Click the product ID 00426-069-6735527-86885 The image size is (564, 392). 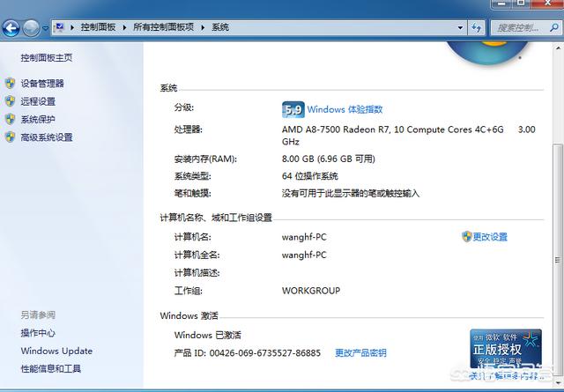(x=264, y=352)
